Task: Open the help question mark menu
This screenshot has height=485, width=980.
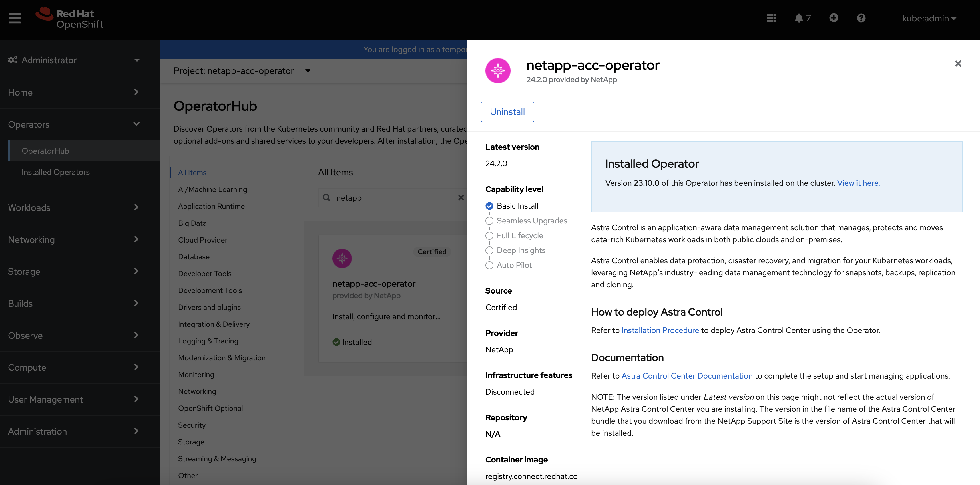Action: [861, 18]
